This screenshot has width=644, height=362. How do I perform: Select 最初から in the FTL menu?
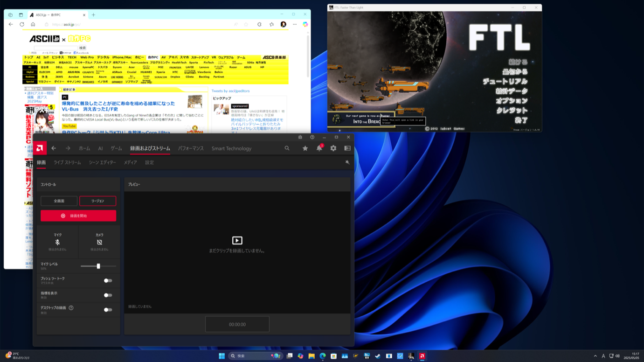pyautogui.click(x=515, y=71)
